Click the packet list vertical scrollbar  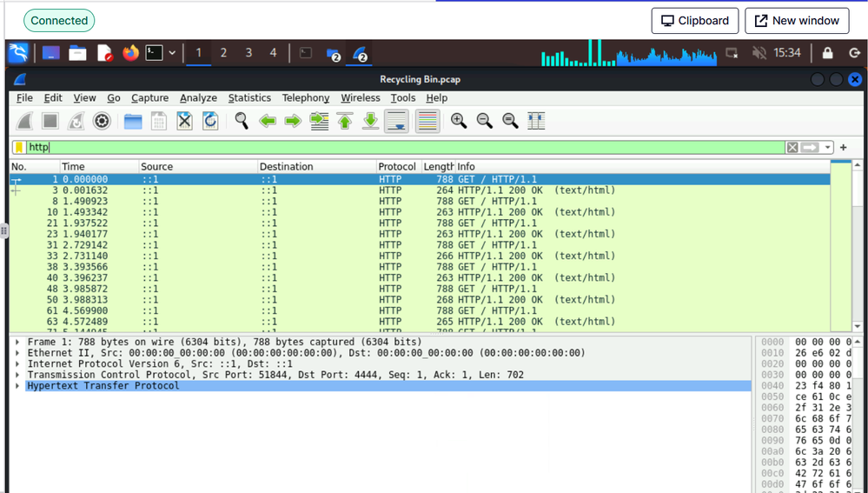[x=858, y=252]
